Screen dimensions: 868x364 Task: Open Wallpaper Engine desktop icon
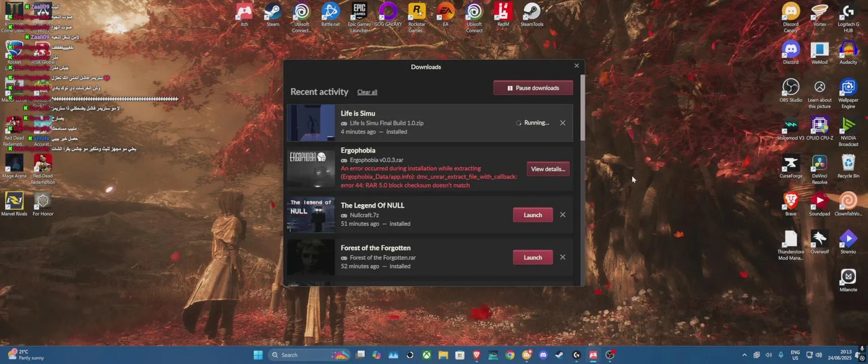pyautogui.click(x=848, y=94)
